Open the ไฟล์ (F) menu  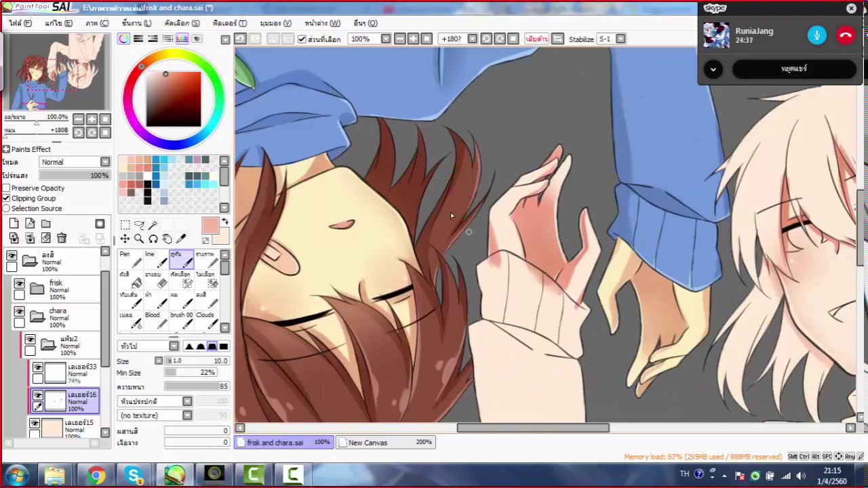20,23
